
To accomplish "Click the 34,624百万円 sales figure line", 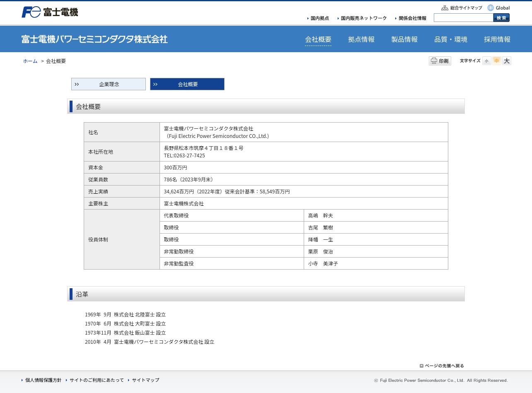I will [x=227, y=192].
